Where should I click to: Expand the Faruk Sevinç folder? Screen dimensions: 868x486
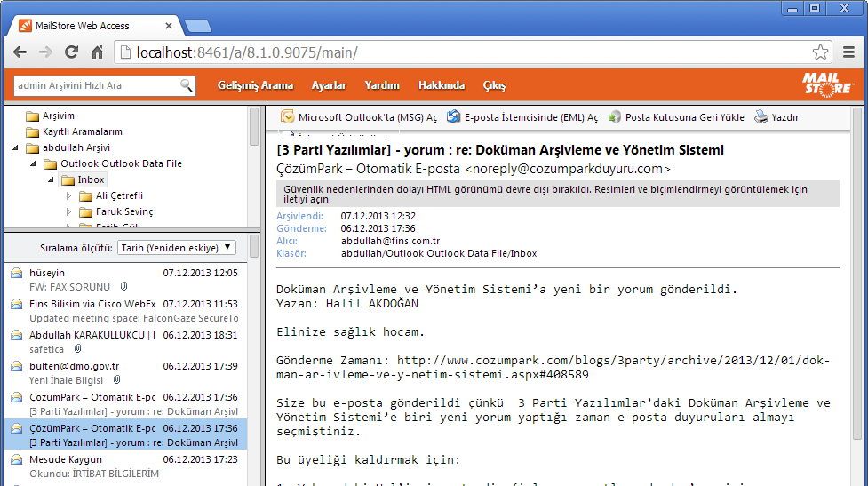tap(68, 211)
